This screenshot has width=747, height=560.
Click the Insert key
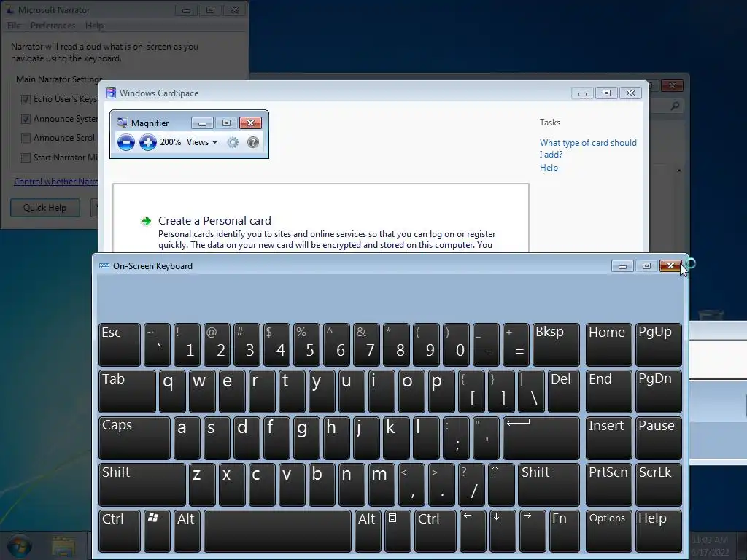click(608, 437)
